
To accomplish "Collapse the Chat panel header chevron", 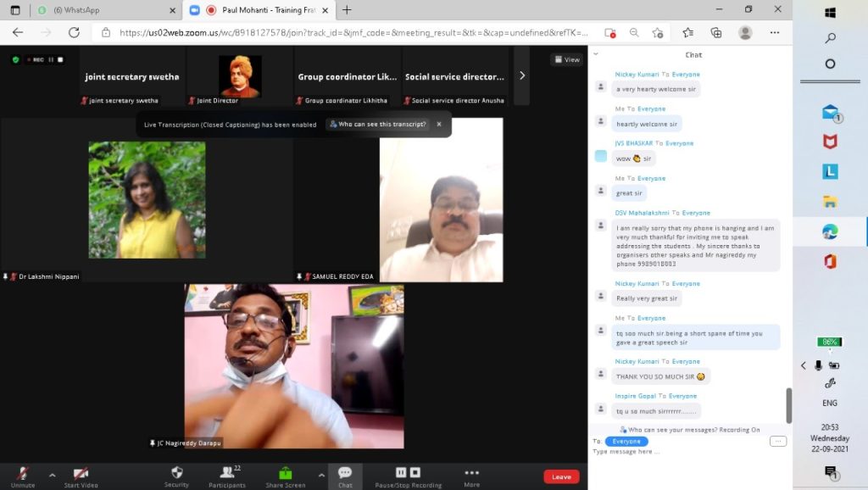I will tap(596, 54).
